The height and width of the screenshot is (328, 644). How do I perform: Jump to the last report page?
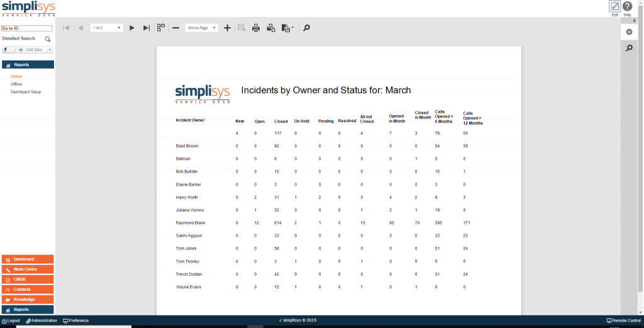[x=147, y=28]
